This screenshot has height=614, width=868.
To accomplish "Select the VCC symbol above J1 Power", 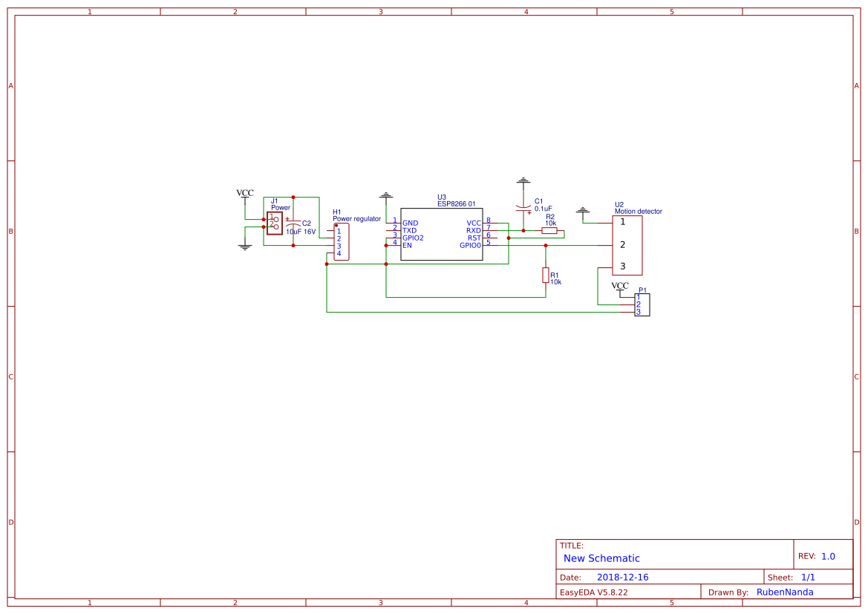I will (244, 193).
